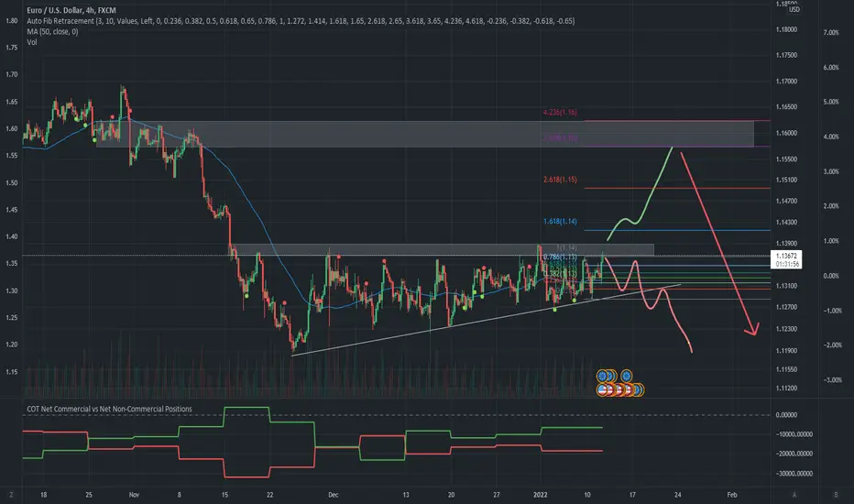854x504 pixels.
Task: Open the Euro / U.S. Dollar symbol title
Action: coord(71,10)
